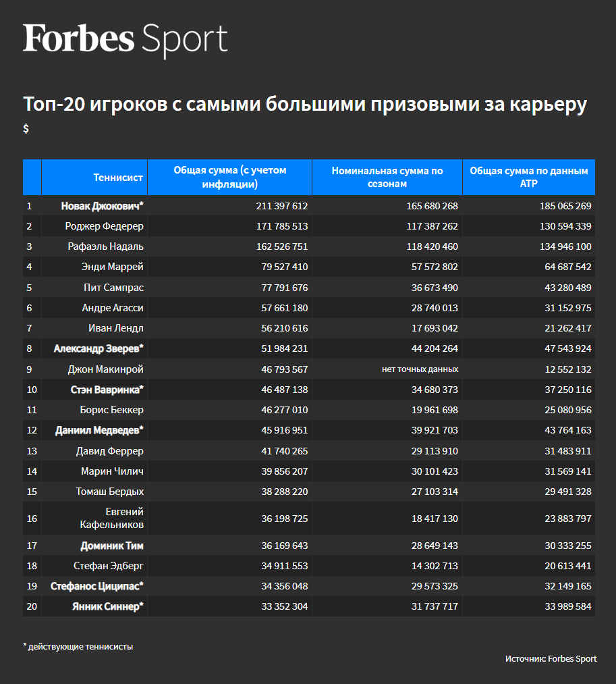
Task: Click Стефанос Циципас name cell
Action: (97, 586)
